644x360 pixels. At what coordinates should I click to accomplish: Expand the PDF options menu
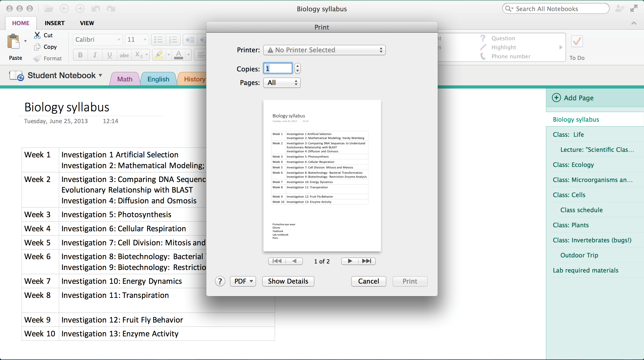click(x=243, y=281)
